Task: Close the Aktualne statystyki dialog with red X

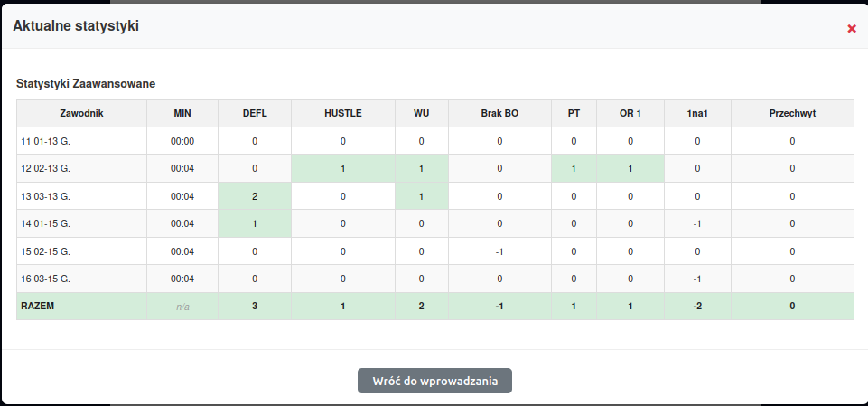Action: (852, 29)
